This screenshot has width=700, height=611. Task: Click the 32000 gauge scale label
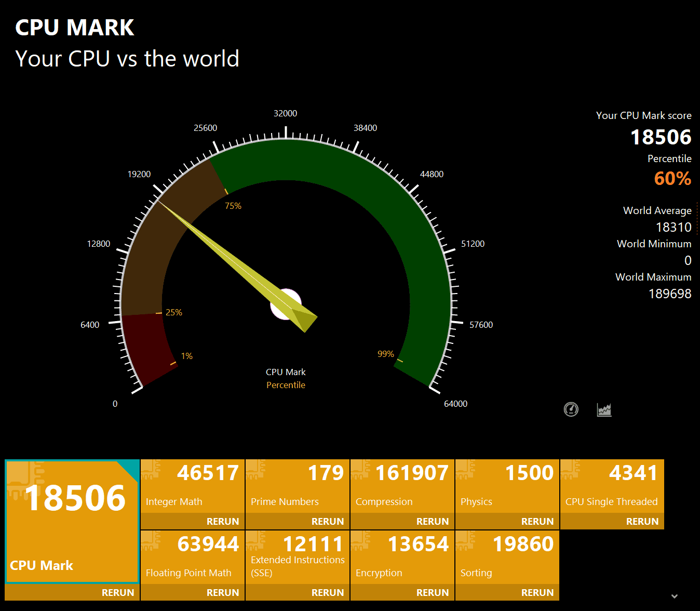point(286,113)
